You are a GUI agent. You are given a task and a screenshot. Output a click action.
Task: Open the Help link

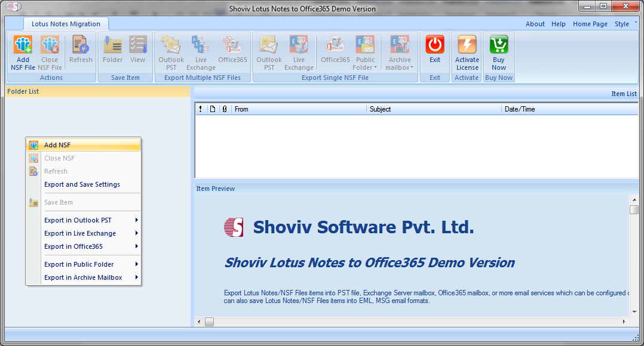coord(558,24)
